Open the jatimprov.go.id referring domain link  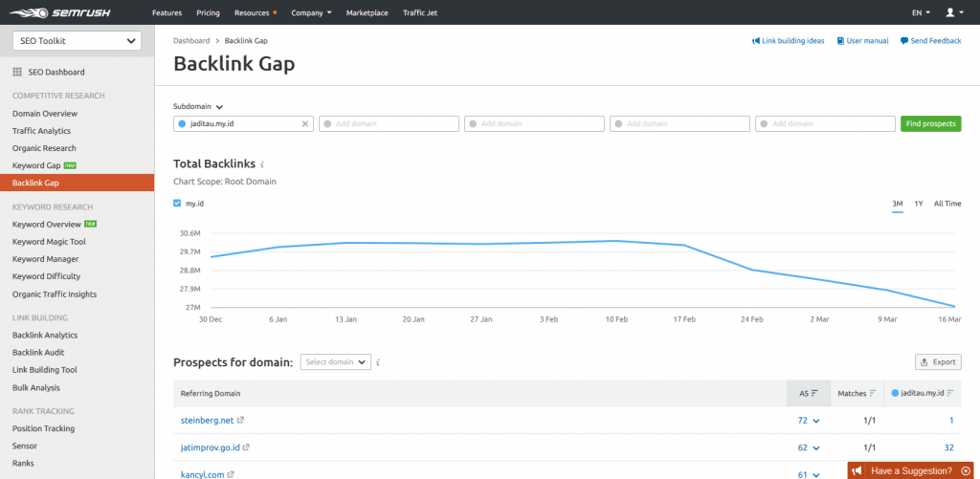[210, 447]
